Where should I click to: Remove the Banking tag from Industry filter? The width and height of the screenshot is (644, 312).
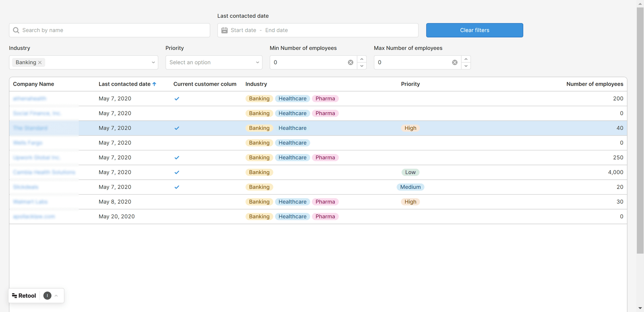pyautogui.click(x=40, y=62)
